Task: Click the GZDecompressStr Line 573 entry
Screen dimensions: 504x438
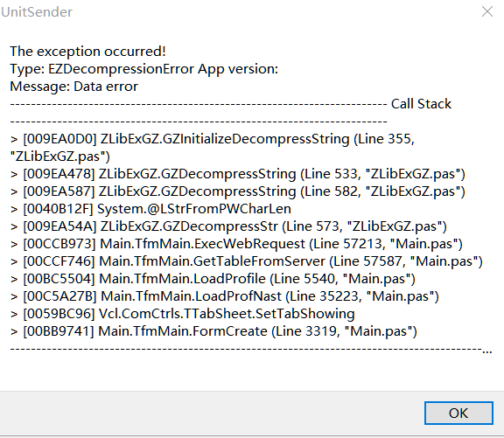Action: pos(228,226)
